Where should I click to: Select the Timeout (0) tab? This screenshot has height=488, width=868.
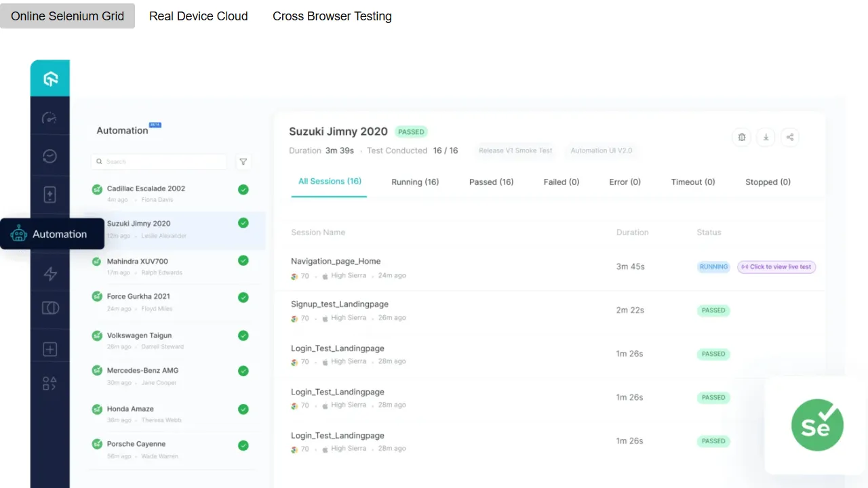(693, 182)
